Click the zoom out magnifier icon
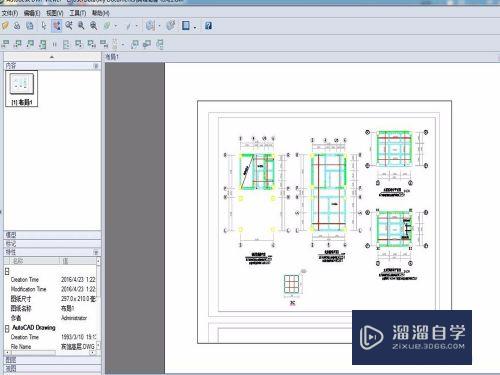Screen dimensions: 500x375 pyautogui.click(x=94, y=26)
